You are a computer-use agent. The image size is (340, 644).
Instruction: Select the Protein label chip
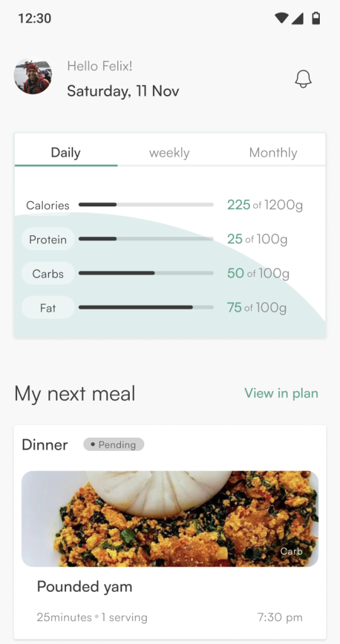[x=48, y=240]
